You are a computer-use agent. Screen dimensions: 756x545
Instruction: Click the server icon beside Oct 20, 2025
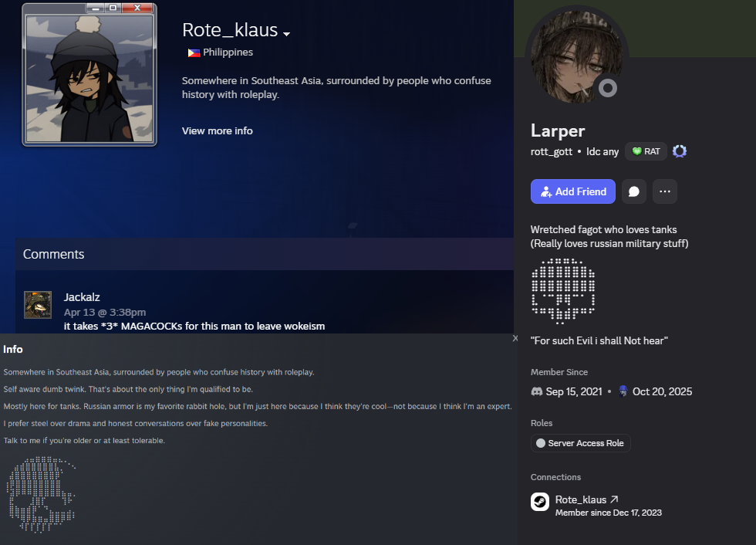pyautogui.click(x=623, y=391)
